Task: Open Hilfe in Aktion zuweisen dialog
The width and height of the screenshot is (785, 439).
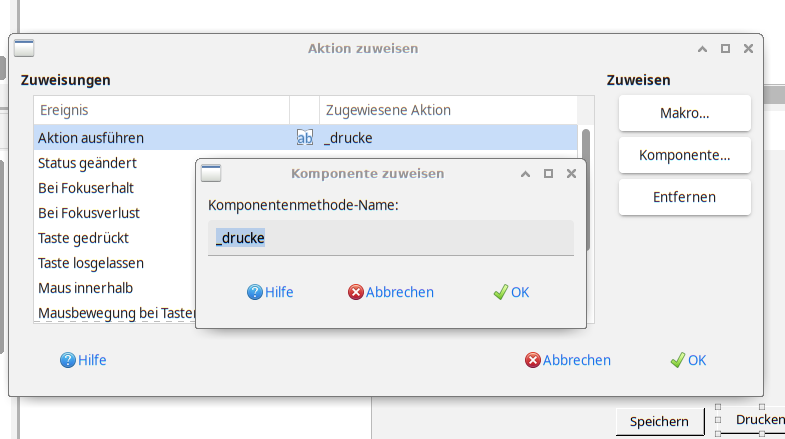Action: 83,360
